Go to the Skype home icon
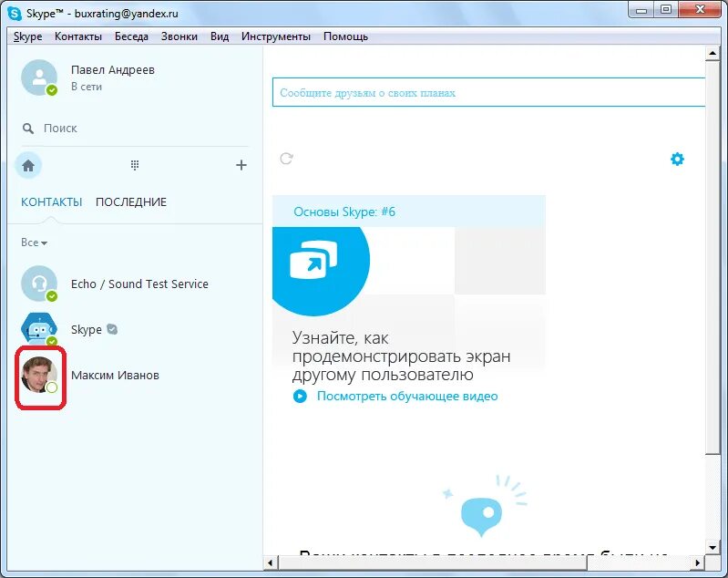Screen dimensions: 728x578 coord(28,165)
